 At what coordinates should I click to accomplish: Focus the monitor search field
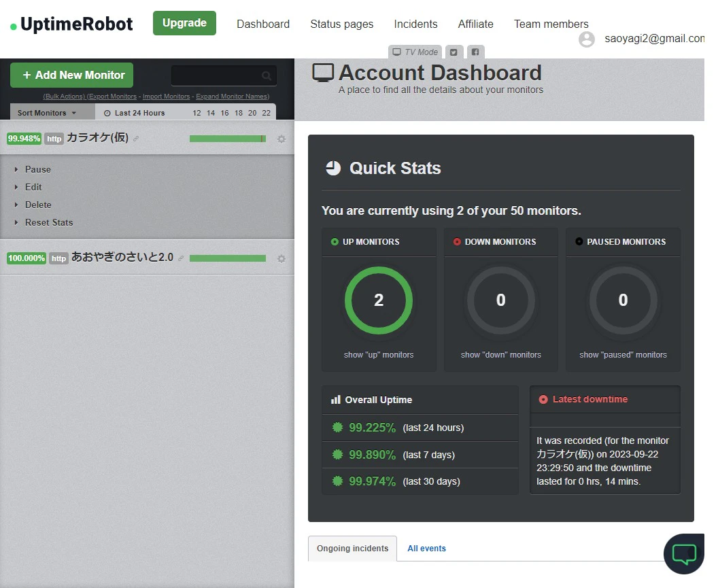point(224,75)
